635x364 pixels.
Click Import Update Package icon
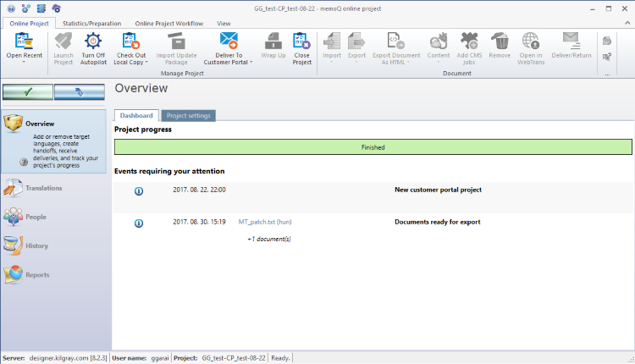(177, 41)
